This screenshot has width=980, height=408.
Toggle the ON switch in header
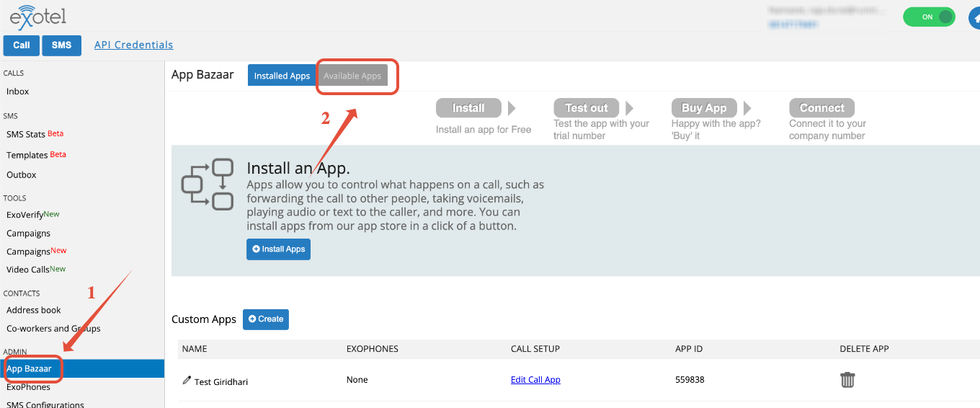tap(929, 17)
